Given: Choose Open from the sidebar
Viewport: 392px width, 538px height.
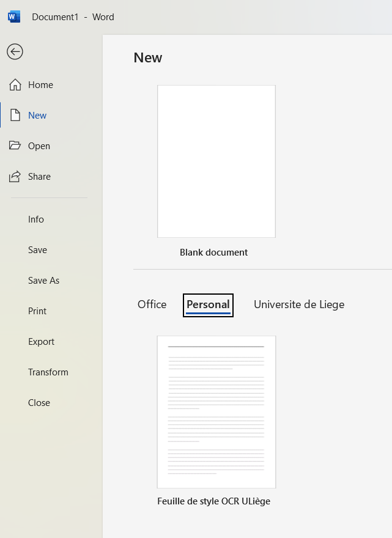Looking at the screenshot, I should click(x=39, y=146).
